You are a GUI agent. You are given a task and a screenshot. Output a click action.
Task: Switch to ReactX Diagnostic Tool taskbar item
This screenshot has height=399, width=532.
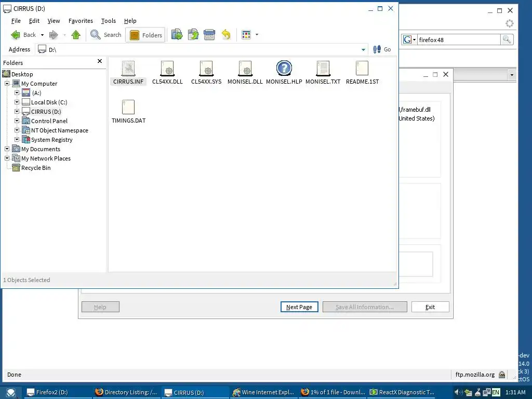tap(402, 392)
